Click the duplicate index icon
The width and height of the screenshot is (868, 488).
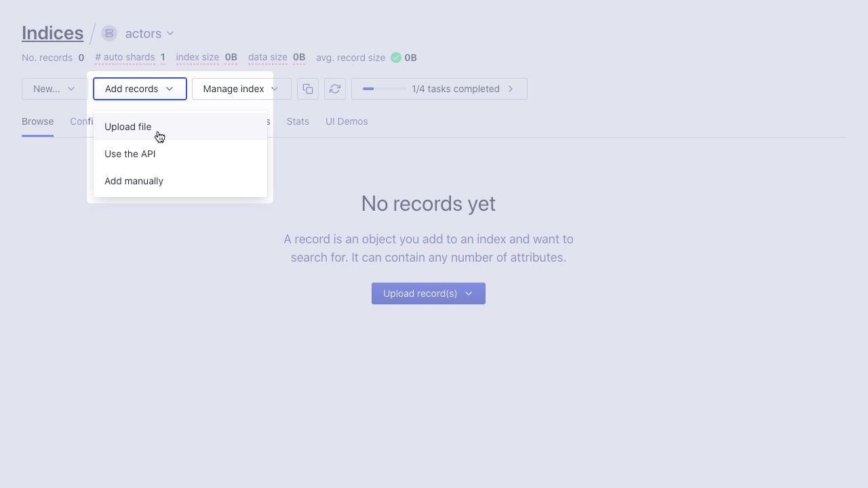click(x=307, y=89)
